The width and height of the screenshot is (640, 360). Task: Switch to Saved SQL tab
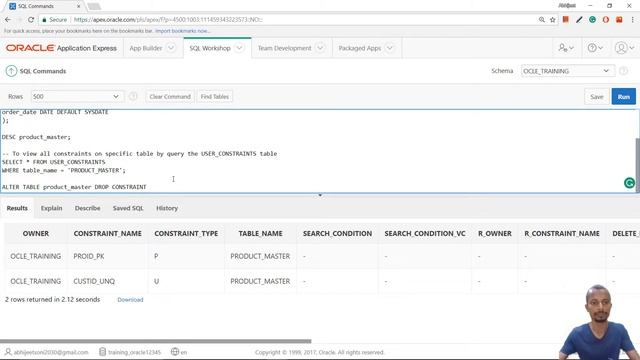click(x=128, y=208)
